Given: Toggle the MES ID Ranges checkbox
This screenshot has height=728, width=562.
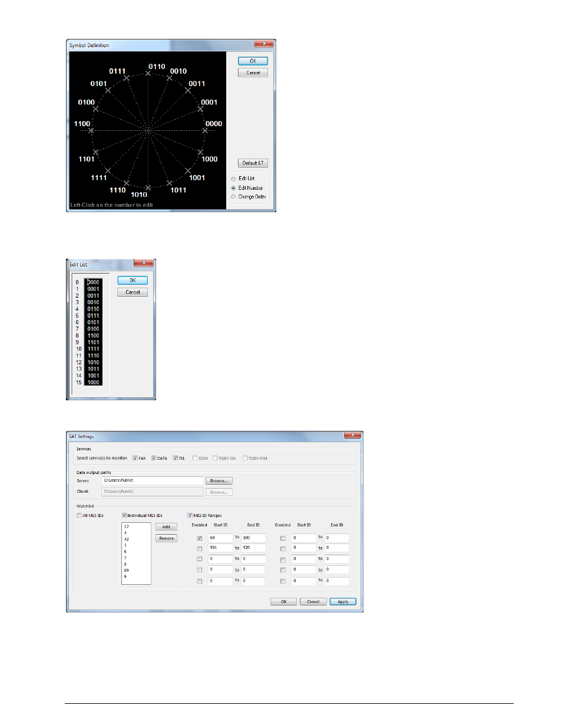Looking at the screenshot, I should (x=190, y=515).
